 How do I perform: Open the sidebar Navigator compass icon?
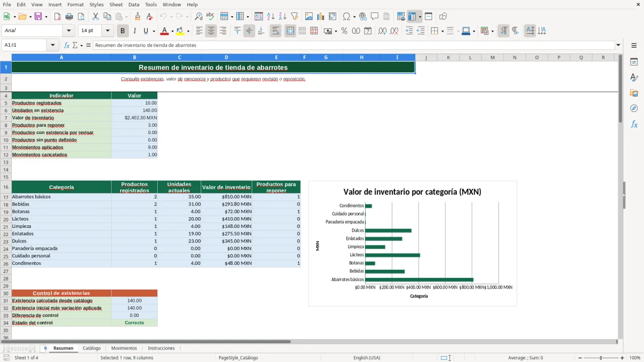coord(634,108)
